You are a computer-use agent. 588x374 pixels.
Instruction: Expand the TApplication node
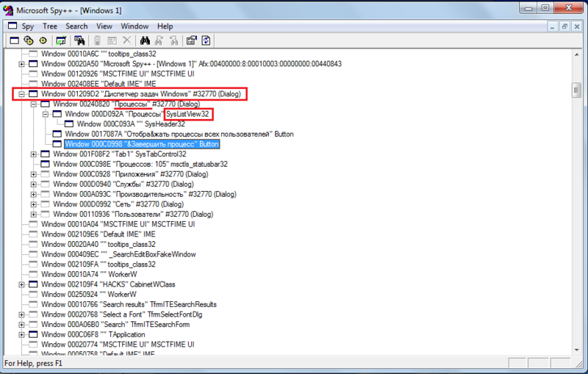point(22,334)
